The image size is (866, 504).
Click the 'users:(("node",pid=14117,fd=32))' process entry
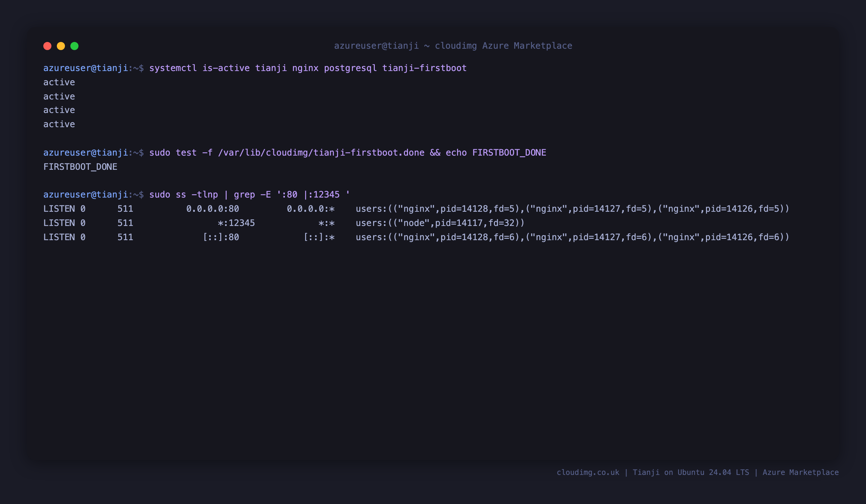440,223
